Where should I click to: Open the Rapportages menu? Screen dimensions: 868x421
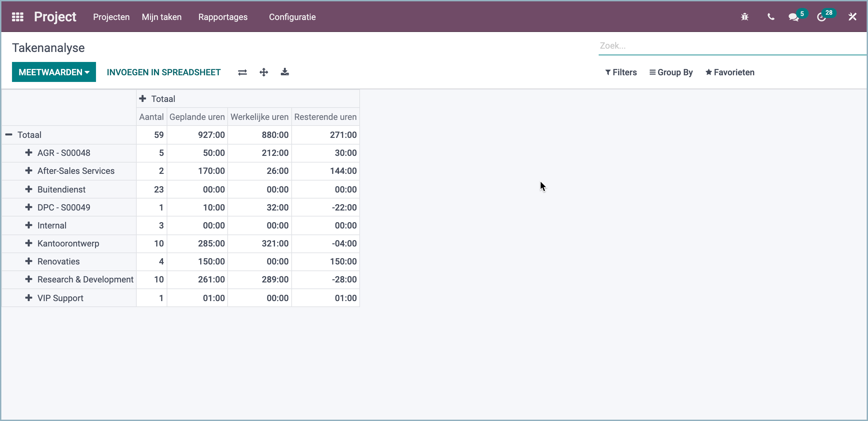click(x=223, y=17)
